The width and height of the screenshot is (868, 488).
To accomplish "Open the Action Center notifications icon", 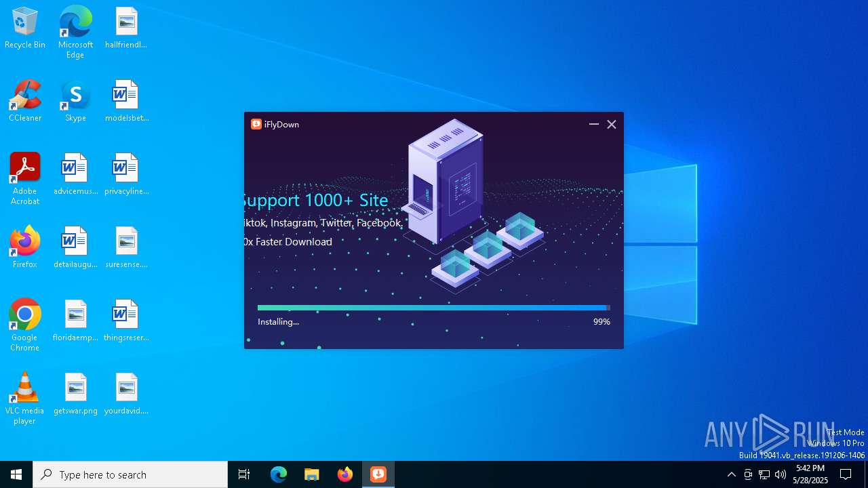I will point(846,474).
